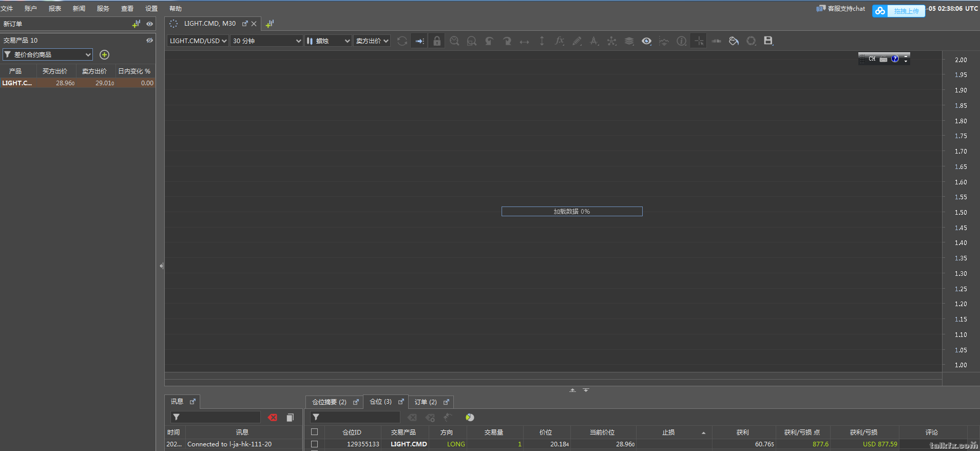Detach the 讯息 panel pop-out icon
The image size is (980, 451).
tap(193, 402)
